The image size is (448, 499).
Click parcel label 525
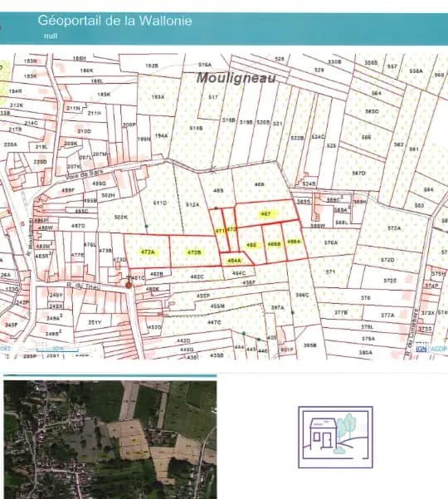[331, 145]
